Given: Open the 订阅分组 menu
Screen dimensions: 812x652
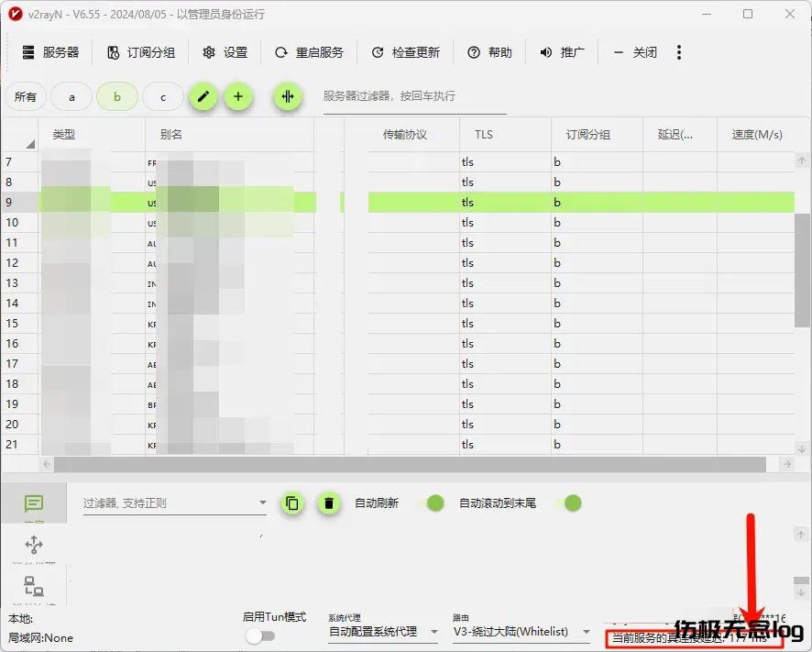Looking at the screenshot, I should click(x=141, y=52).
